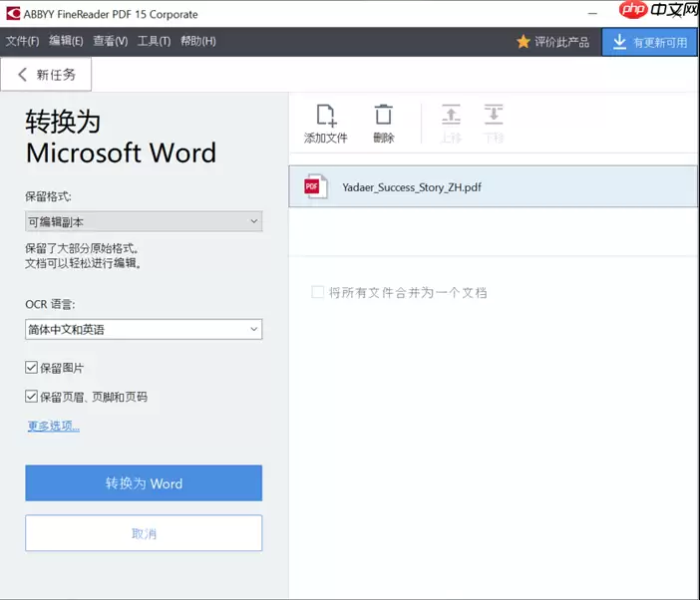
Task: Open the 帮助(H) menu
Action: coord(198,41)
